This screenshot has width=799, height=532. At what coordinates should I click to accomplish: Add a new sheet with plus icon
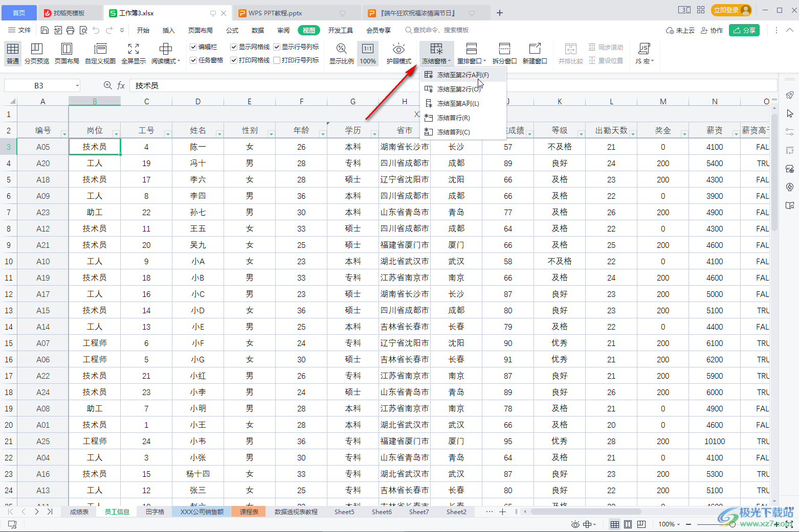click(x=502, y=512)
